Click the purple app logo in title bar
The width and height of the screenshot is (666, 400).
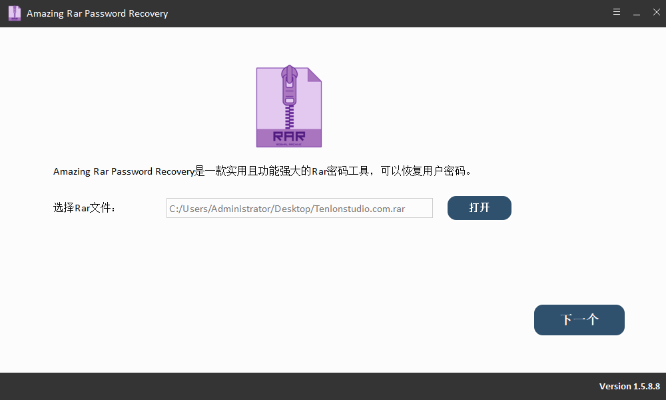pyautogui.click(x=15, y=14)
